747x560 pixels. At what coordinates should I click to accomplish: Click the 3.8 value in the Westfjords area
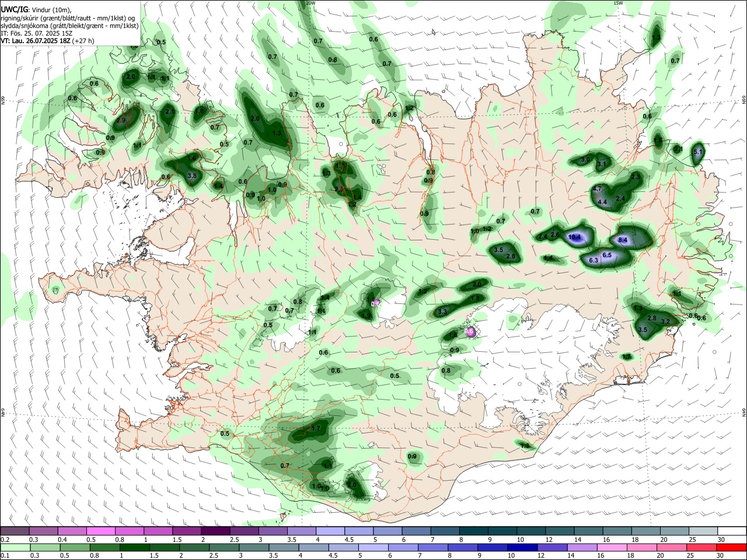point(192,176)
